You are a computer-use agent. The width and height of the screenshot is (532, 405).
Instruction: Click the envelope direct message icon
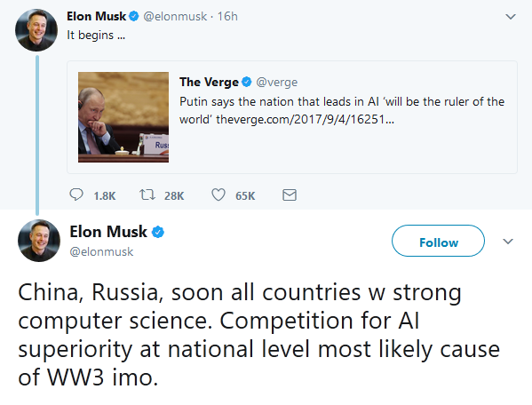click(290, 195)
